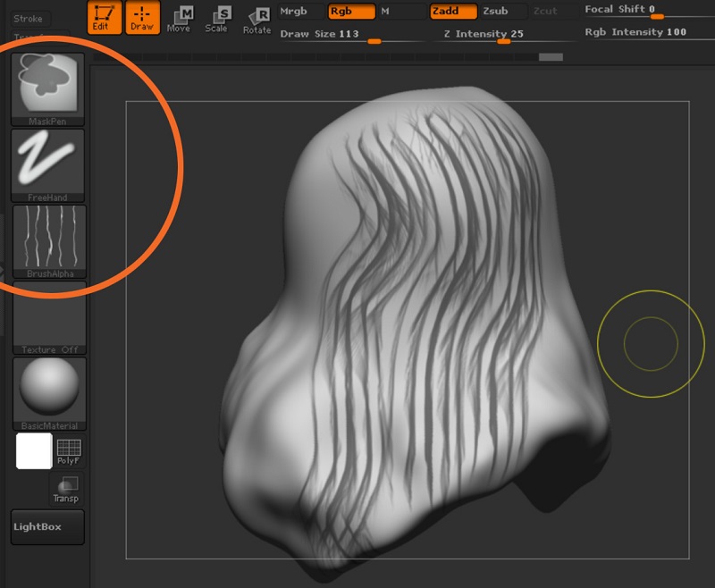Click the white color swatch
Viewport: 715px width, 588px height.
point(32,451)
